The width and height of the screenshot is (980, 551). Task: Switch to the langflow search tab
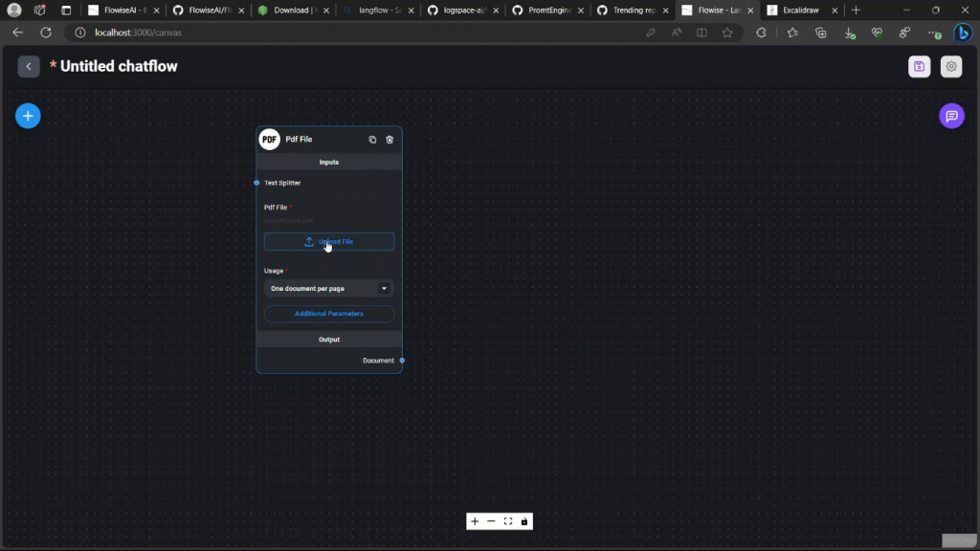tap(378, 10)
